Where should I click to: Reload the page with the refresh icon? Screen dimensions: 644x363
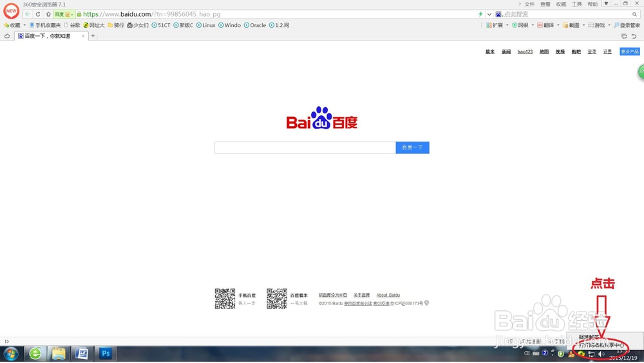pos(38,14)
